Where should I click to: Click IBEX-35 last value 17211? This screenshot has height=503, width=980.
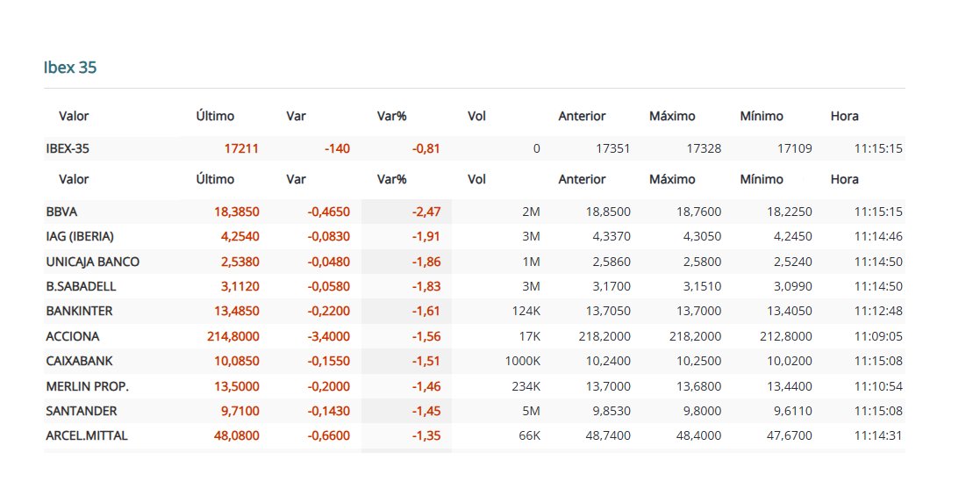point(241,148)
